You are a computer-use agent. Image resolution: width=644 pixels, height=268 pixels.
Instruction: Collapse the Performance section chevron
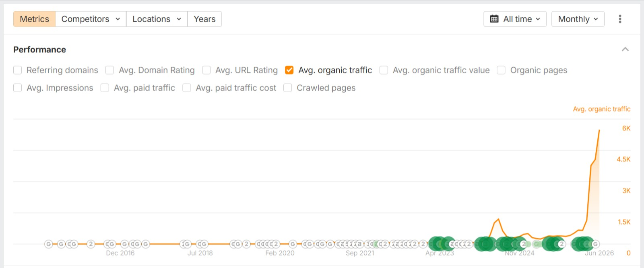pos(625,49)
